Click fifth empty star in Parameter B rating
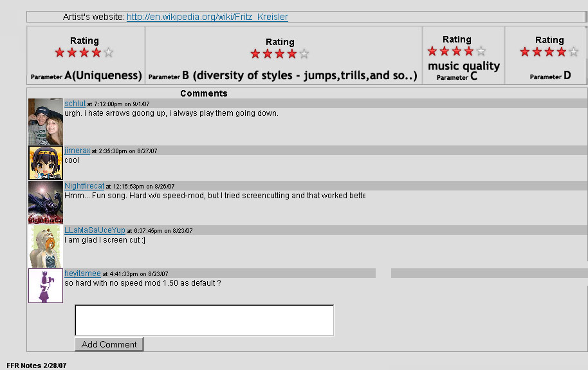588x370 pixels. [x=304, y=54]
